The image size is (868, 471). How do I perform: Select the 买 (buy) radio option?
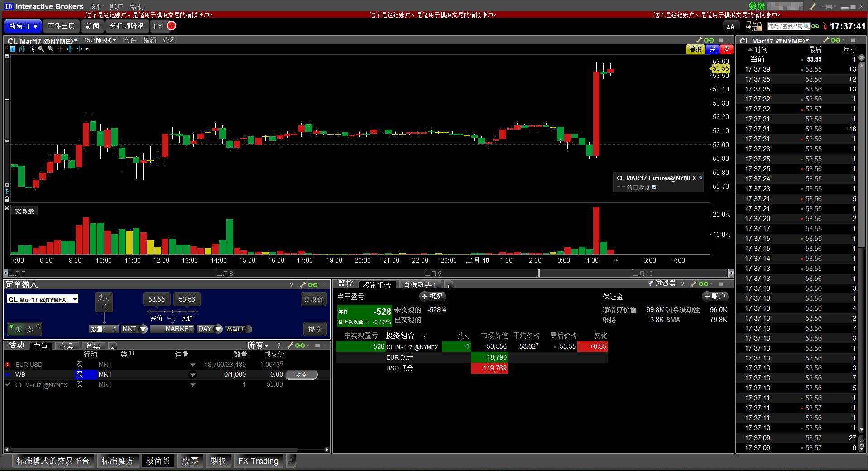click(x=12, y=327)
